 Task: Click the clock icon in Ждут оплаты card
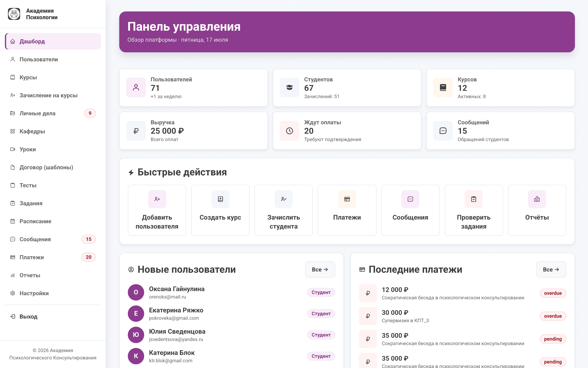tap(289, 131)
